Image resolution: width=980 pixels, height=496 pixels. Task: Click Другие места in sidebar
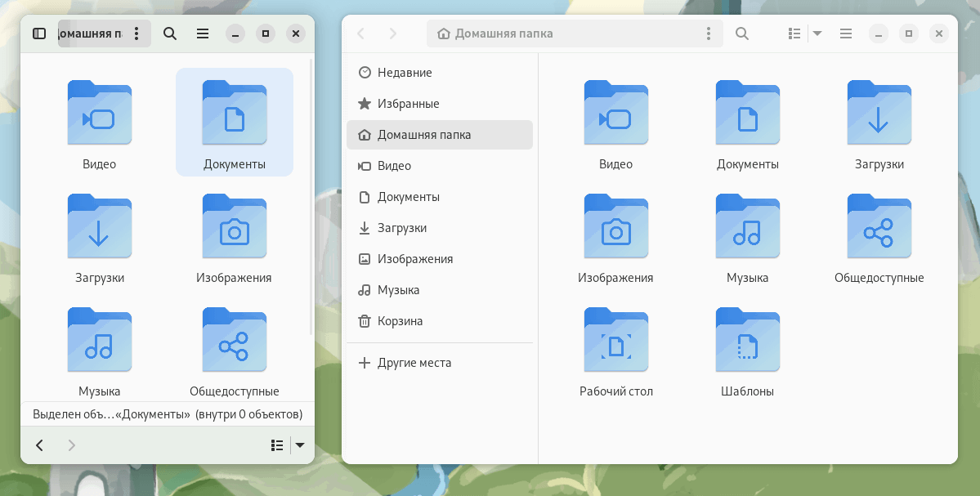(440, 363)
